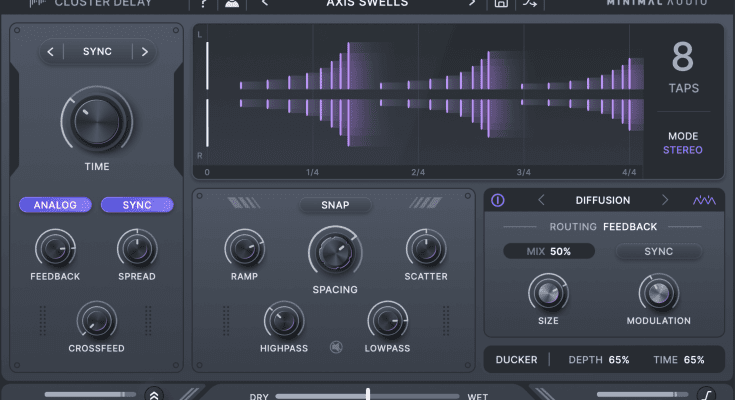Click the soft clip curve icon

706,395
